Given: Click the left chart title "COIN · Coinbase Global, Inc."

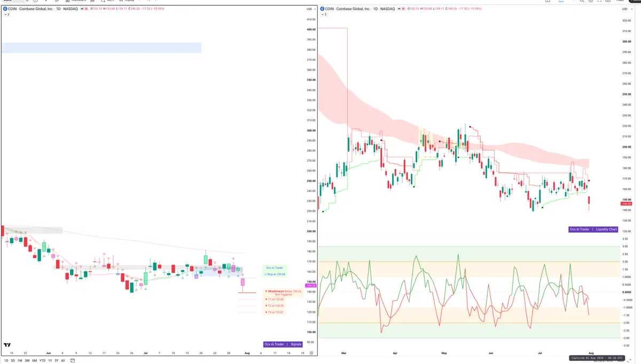Looking at the screenshot, I should point(31,9).
